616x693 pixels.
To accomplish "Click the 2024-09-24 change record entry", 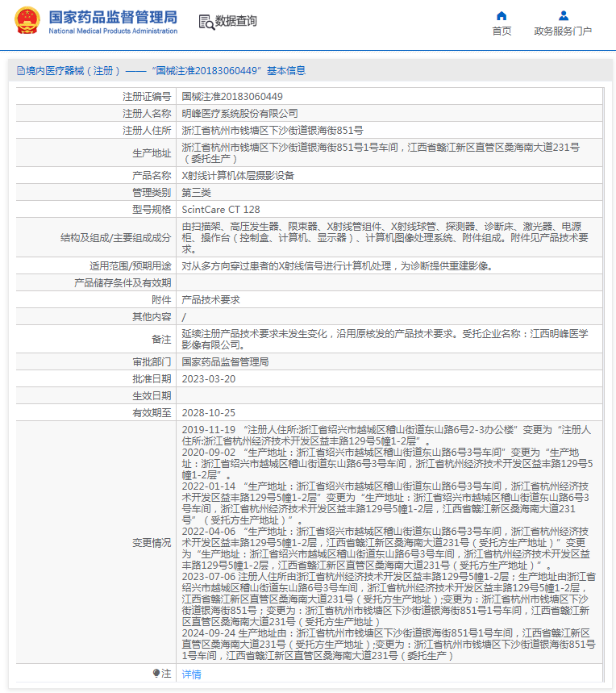I will (389, 645).
